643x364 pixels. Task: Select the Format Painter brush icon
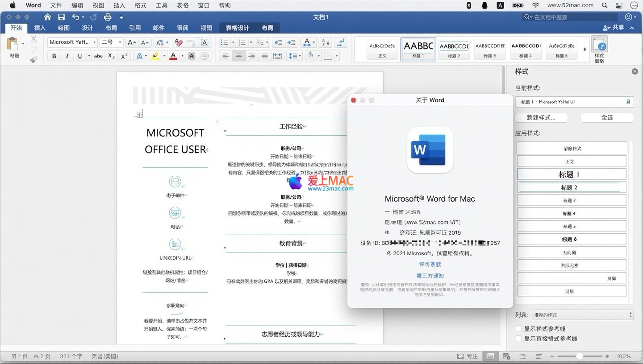(x=33, y=59)
